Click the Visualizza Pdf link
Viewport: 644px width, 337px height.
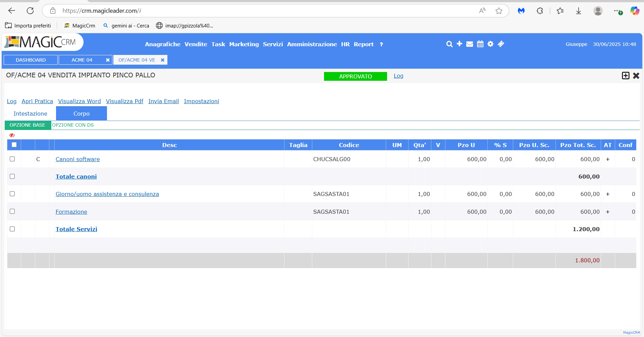click(x=124, y=101)
